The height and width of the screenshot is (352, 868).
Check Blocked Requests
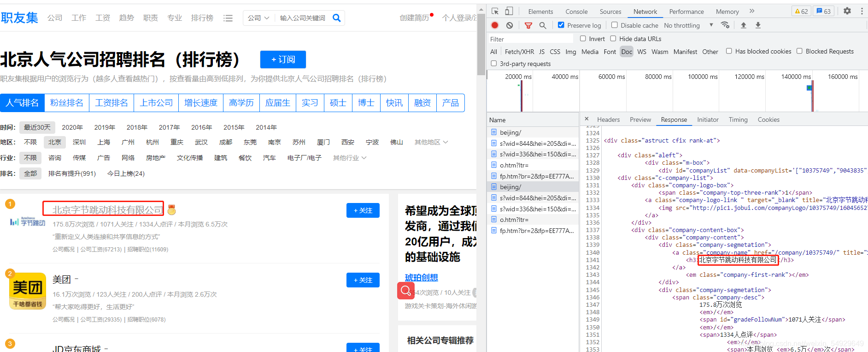coord(799,51)
